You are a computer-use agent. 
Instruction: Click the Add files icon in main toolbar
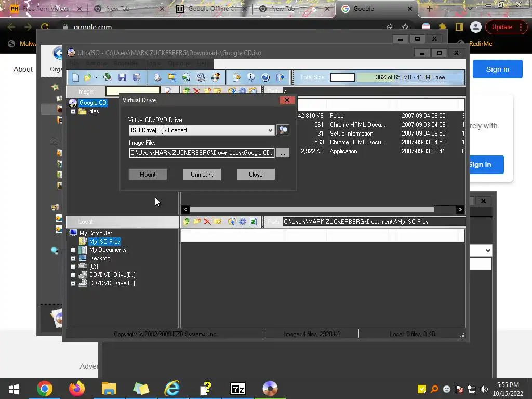click(x=236, y=77)
